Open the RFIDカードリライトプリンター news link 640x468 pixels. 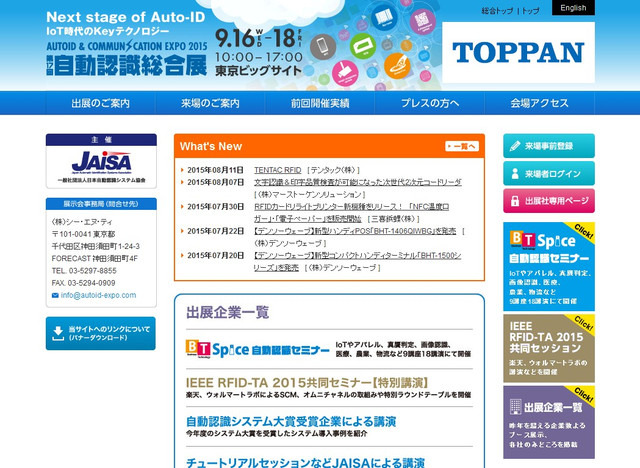[x=351, y=213]
